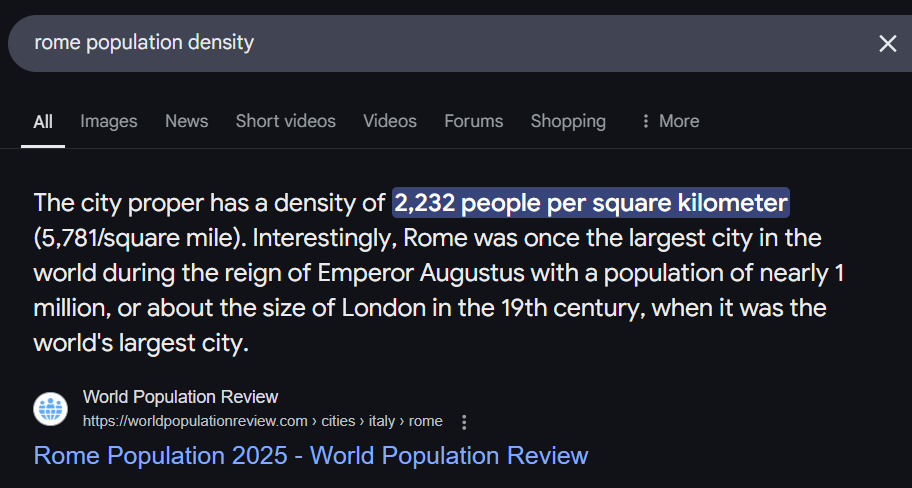The height and width of the screenshot is (488, 912).
Task: Click highlighted 2,232 people per square kilometer
Action: [x=591, y=203]
